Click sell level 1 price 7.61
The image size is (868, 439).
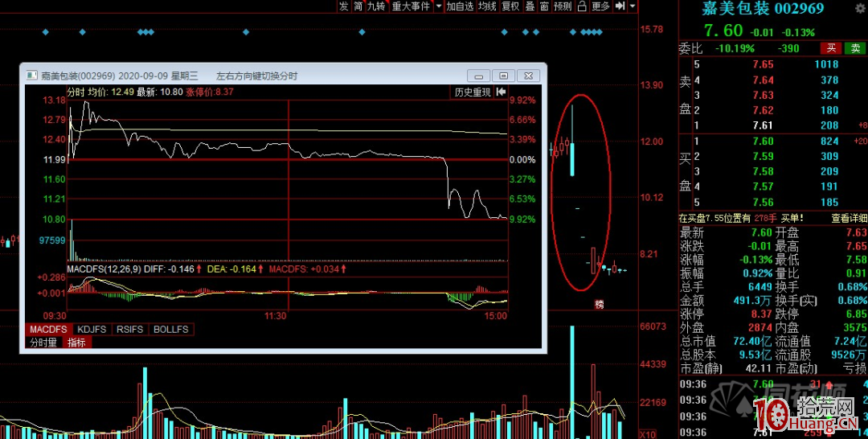pos(764,125)
